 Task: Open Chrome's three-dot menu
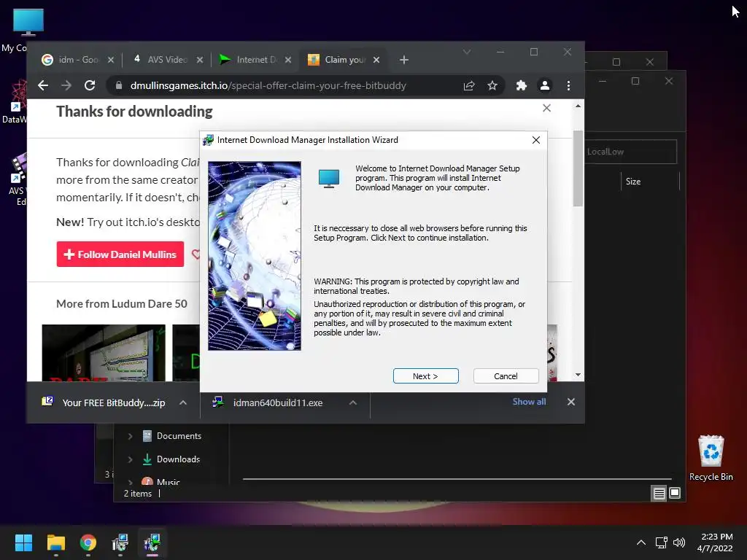tap(568, 85)
